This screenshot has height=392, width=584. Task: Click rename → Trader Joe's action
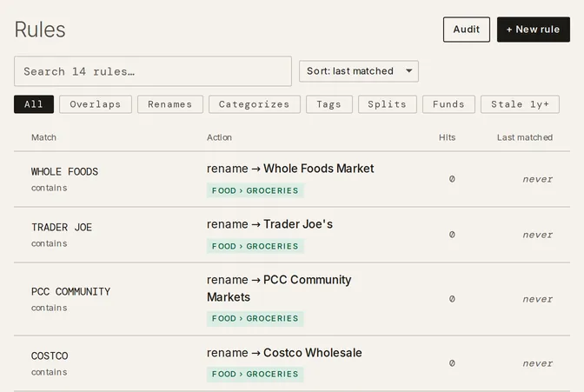tap(269, 224)
